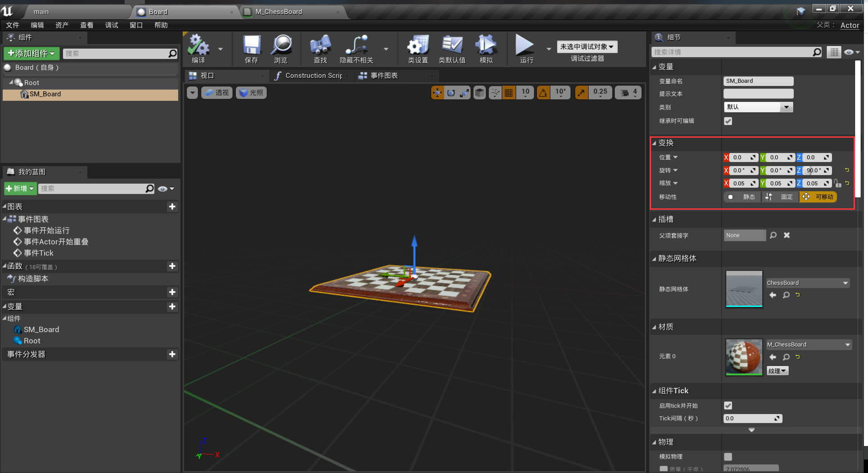Screen dimensions: 868x473
Task: Open the 类别 dropdown showing 默认
Action: click(758, 107)
